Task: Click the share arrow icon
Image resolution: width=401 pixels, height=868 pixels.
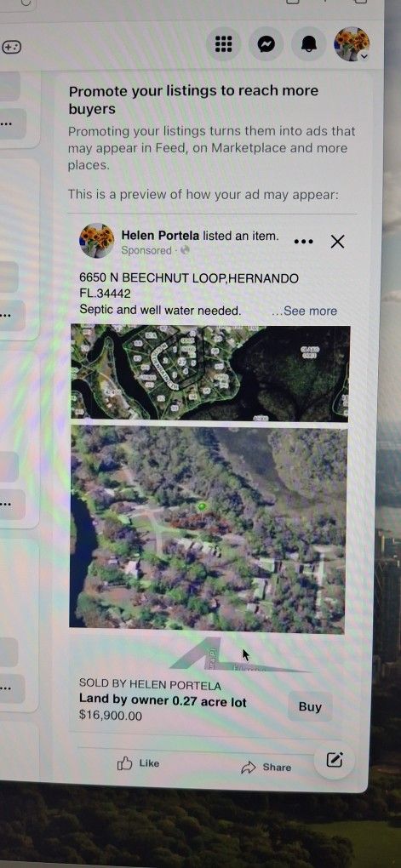Action: click(249, 768)
